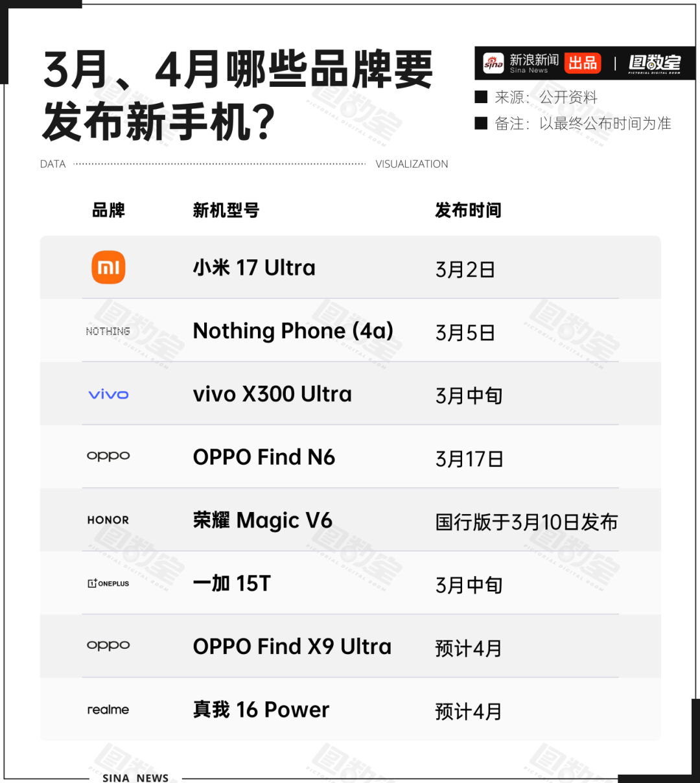Click the OPPO logo beside Find X9 Ultra

click(x=108, y=646)
